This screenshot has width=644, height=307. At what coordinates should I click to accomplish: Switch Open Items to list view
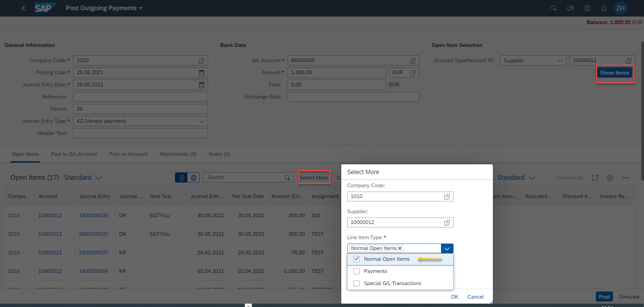coord(181,177)
